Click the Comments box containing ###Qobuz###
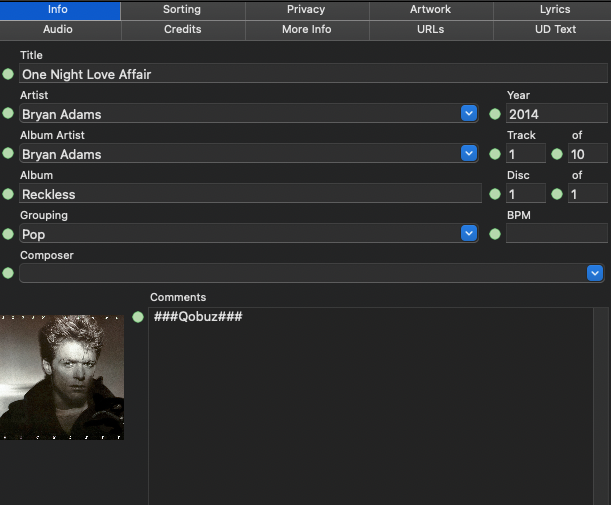The height and width of the screenshot is (505, 611). [x=371, y=406]
